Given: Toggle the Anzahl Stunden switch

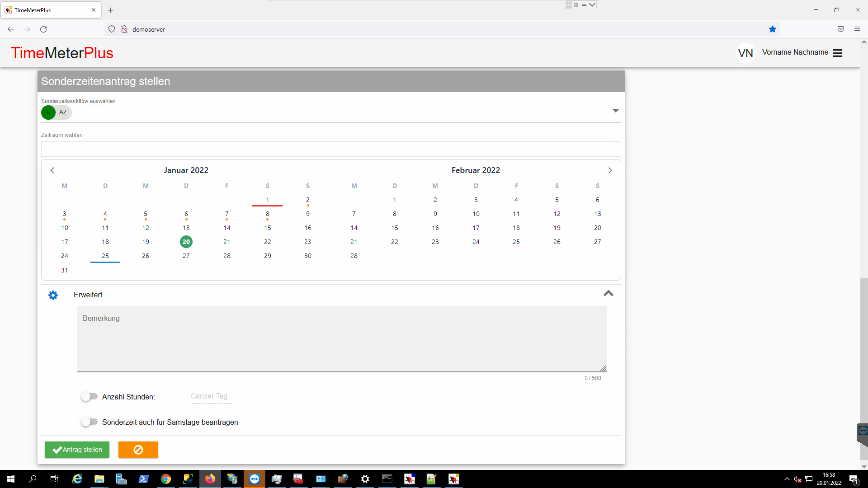Looking at the screenshot, I should 90,396.
